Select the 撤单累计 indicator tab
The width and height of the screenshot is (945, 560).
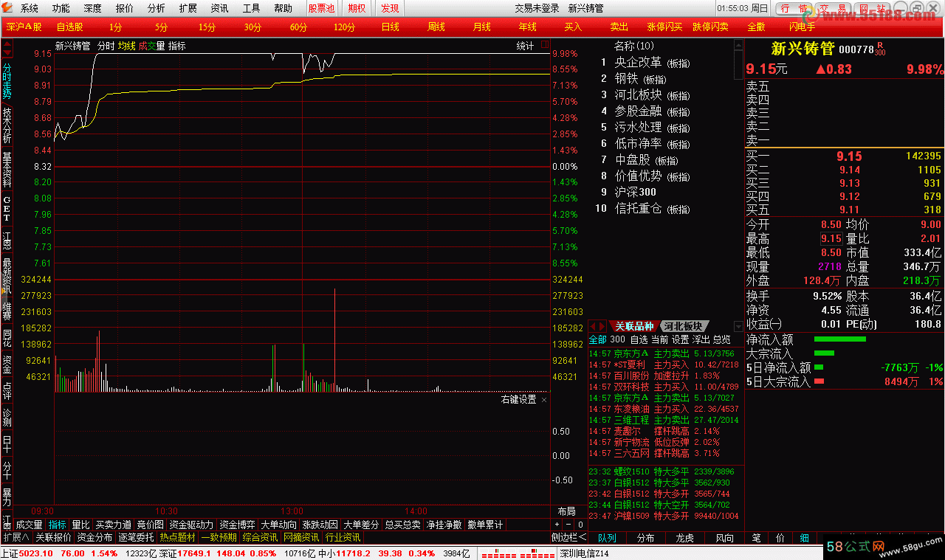pyautogui.click(x=485, y=525)
